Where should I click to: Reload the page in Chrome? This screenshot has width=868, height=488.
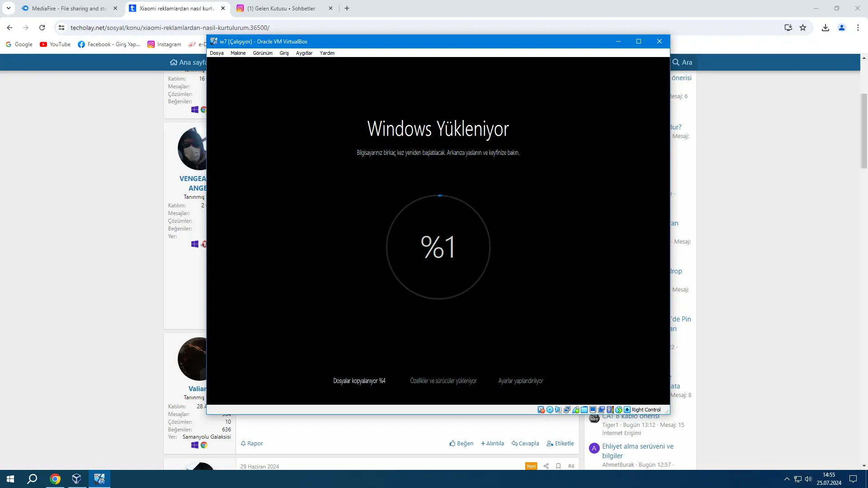[42, 28]
